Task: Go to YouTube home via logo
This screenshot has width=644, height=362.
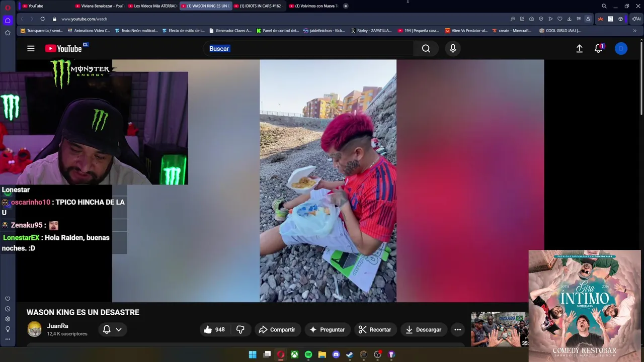Action: pyautogui.click(x=63, y=48)
